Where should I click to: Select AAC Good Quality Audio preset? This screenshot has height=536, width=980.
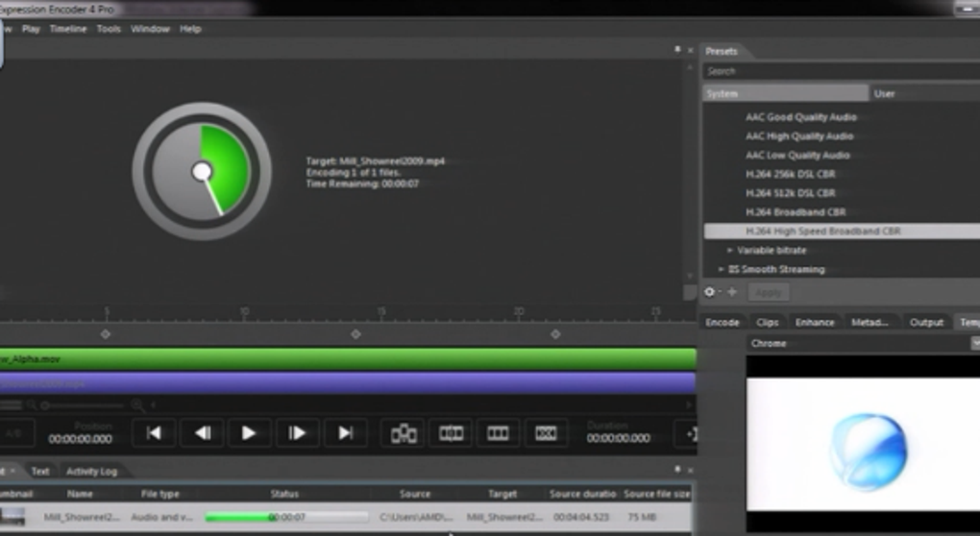[800, 117]
